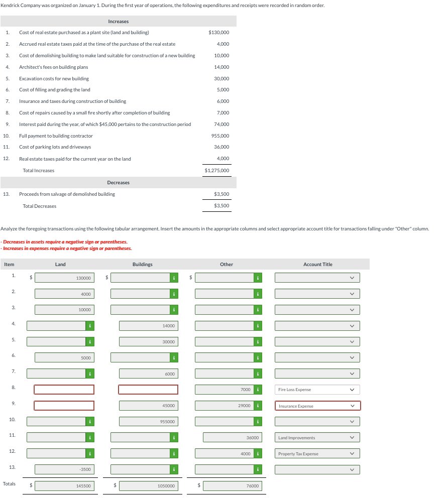Click info icon in Land field row 7
448x498 pixels.
pos(90,374)
